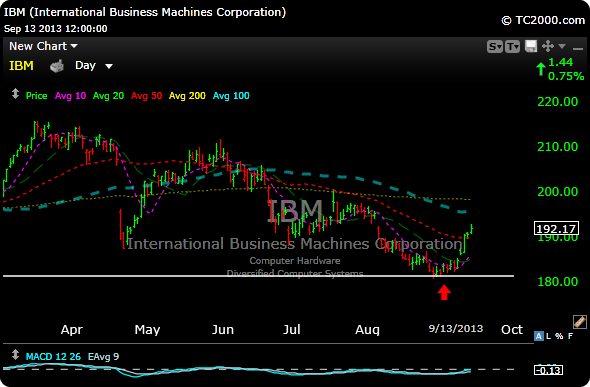Click the 0.75% percent change value
This screenshot has width=590, height=387.
[x=566, y=76]
